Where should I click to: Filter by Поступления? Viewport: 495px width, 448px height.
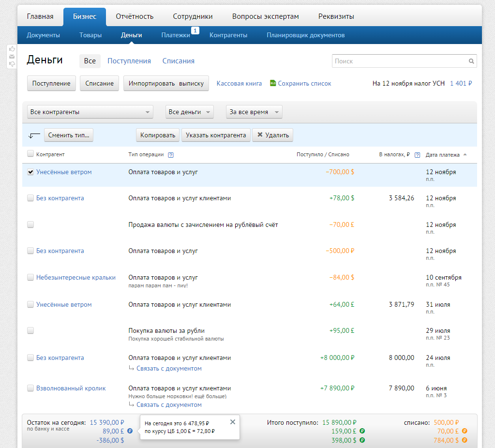[129, 61]
